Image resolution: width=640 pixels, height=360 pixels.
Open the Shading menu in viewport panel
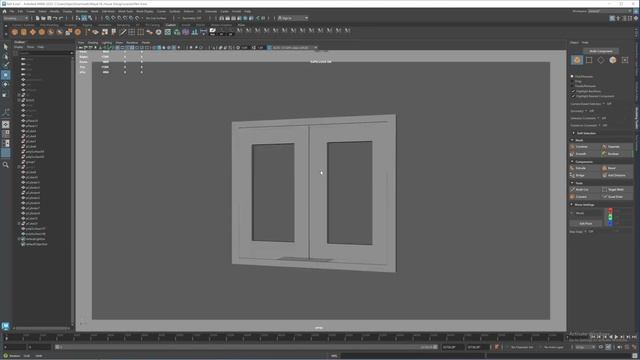[93, 42]
